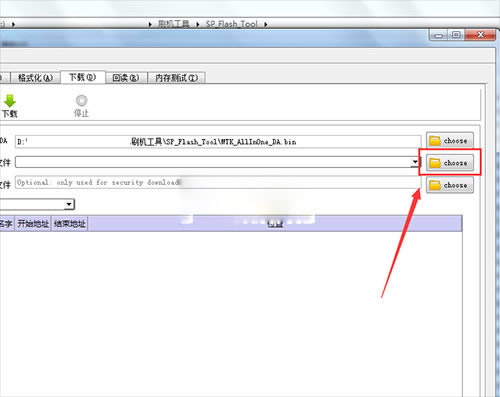Image resolution: width=500 pixels, height=397 pixels.
Task: Expand the scatter file path dropdown arrow
Action: (415, 162)
